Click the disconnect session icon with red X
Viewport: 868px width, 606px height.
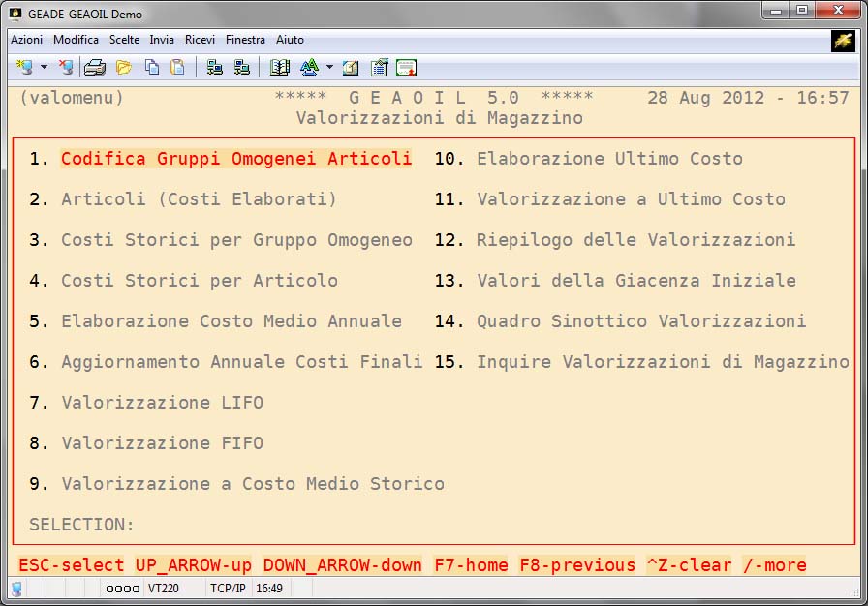coord(65,68)
